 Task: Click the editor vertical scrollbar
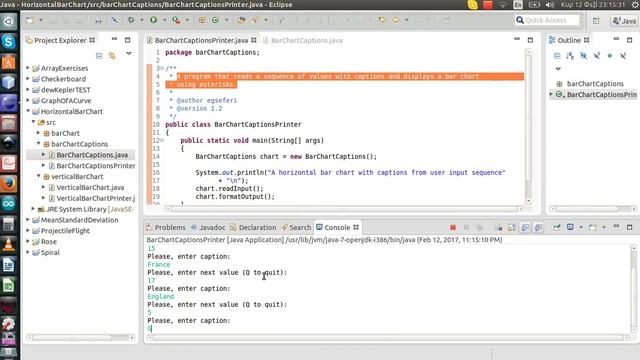[529, 127]
